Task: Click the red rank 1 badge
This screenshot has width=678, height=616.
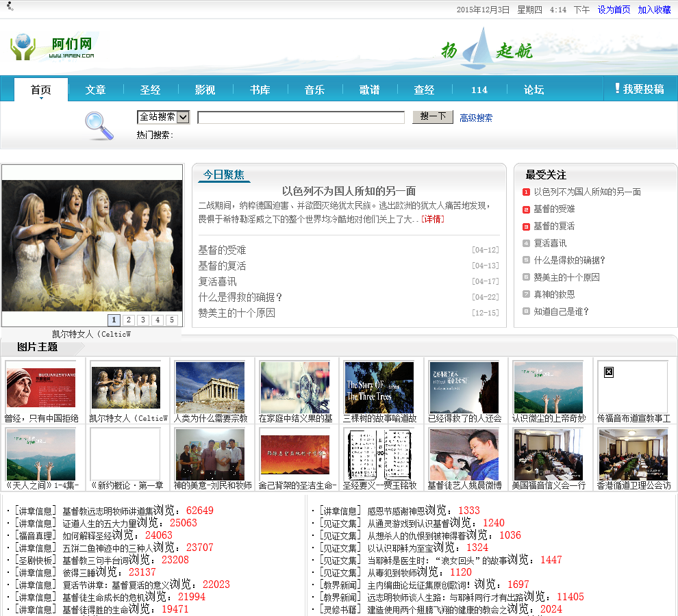Action: tap(526, 192)
